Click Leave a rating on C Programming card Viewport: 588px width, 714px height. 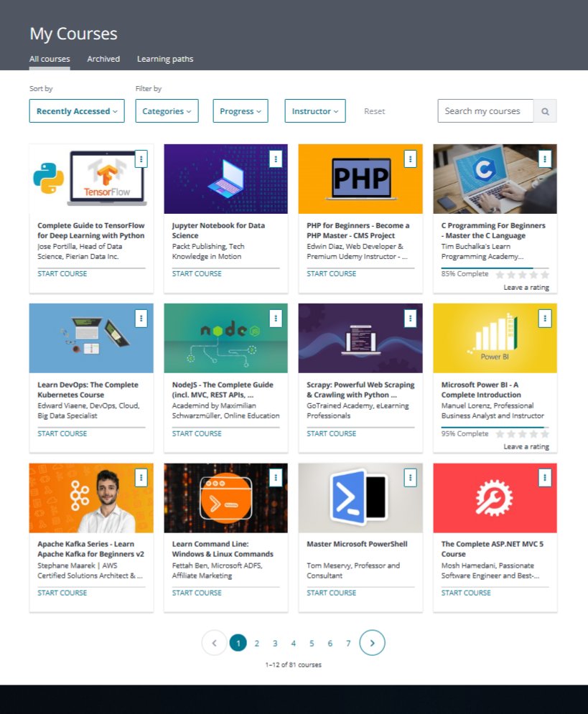tap(526, 287)
